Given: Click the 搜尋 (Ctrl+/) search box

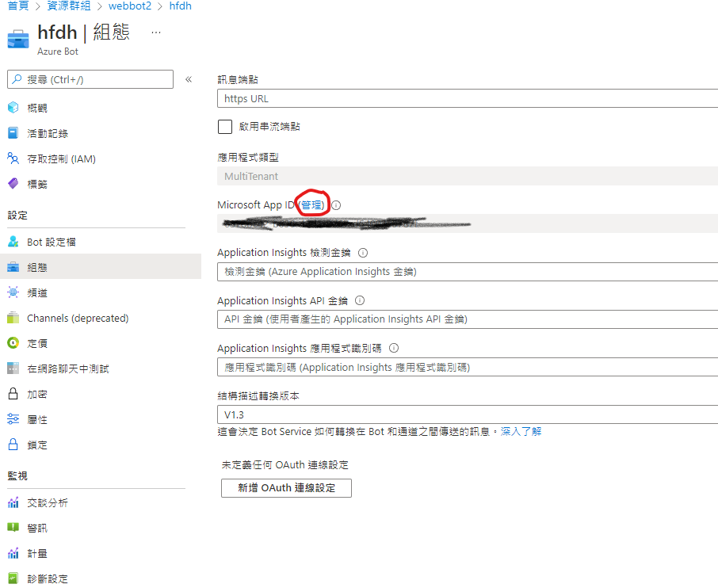Looking at the screenshot, I should (90, 79).
